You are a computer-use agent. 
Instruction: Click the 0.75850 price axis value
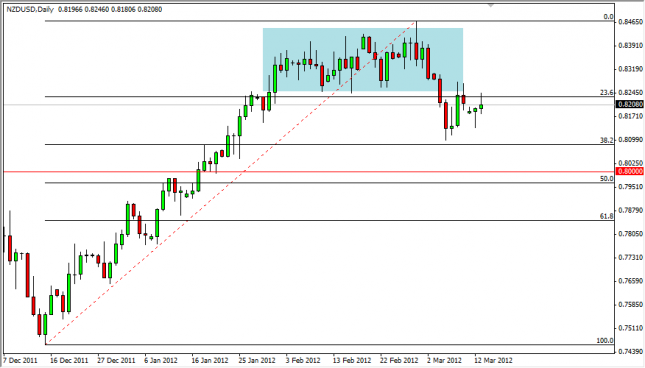tap(630, 305)
